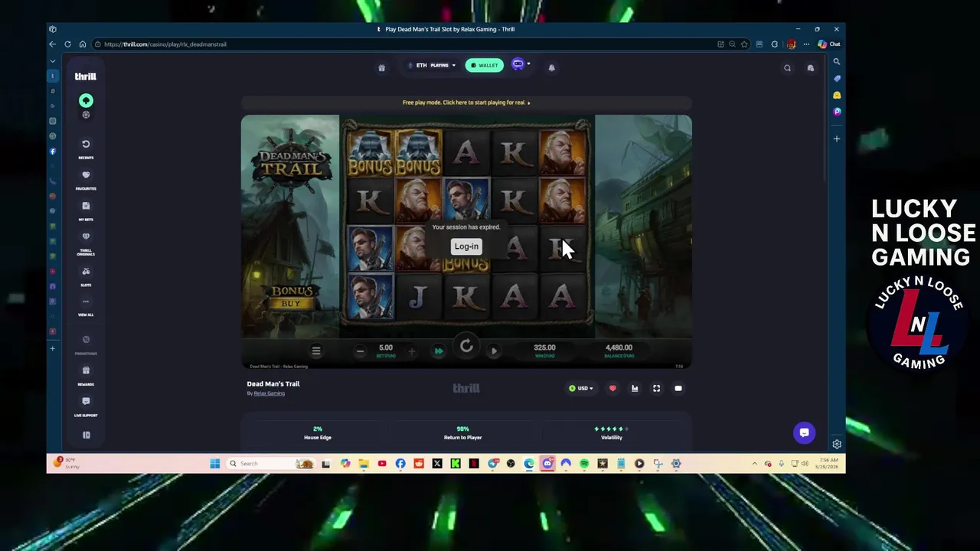The image size is (980, 551).
Task: Open View All in the sidebar
Action: 86,307
